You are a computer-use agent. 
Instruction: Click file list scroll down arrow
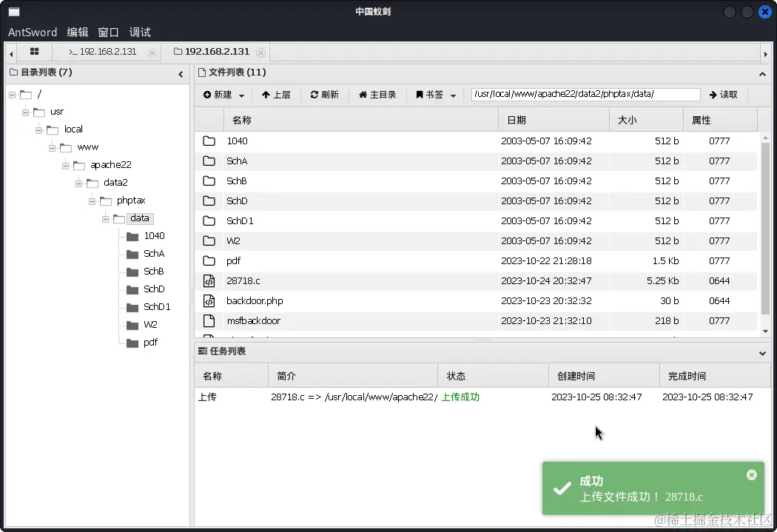point(766,331)
